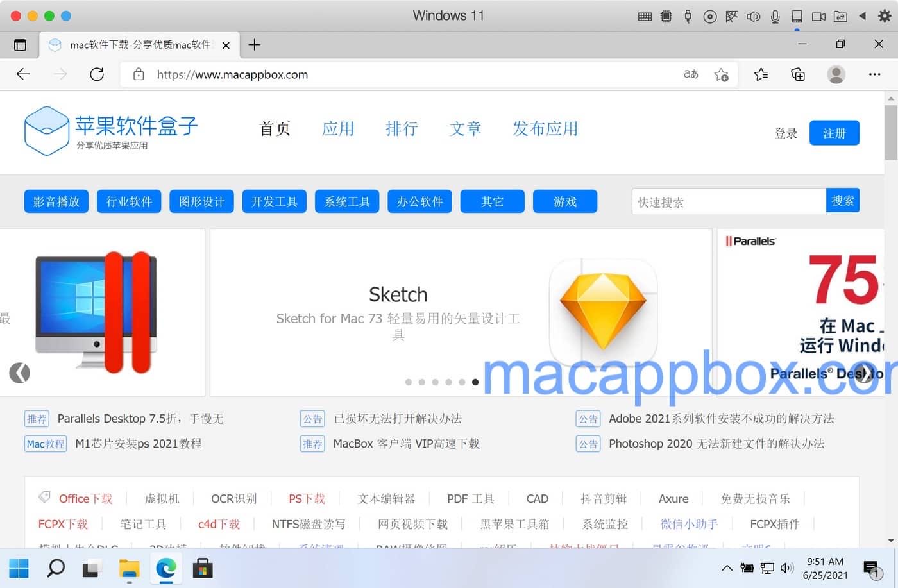
Task: Open Parallels camera icon
Action: (818, 17)
